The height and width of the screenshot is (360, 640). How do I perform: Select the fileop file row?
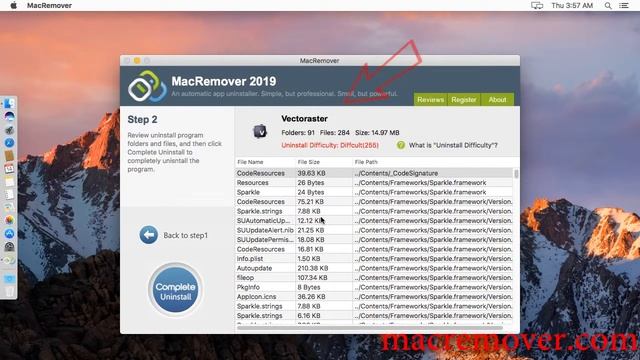coord(374,278)
